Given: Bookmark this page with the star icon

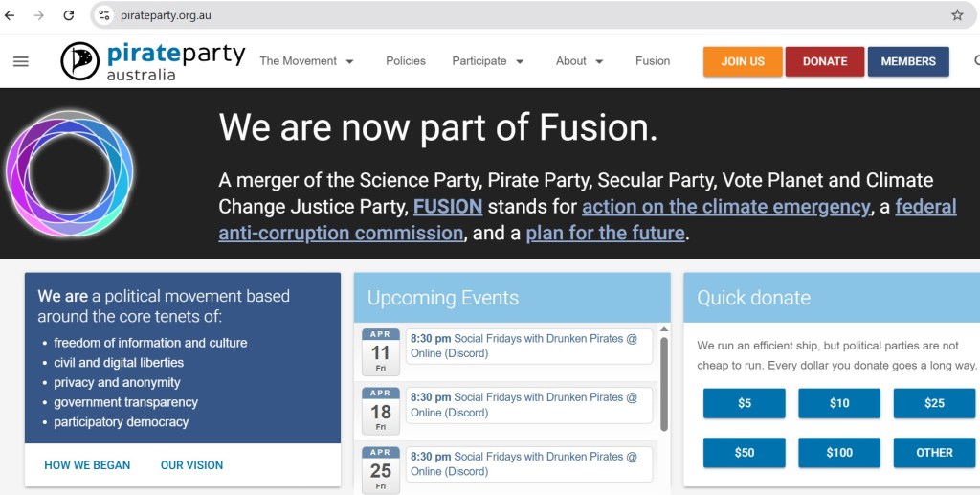Looking at the screenshot, I should (x=957, y=15).
